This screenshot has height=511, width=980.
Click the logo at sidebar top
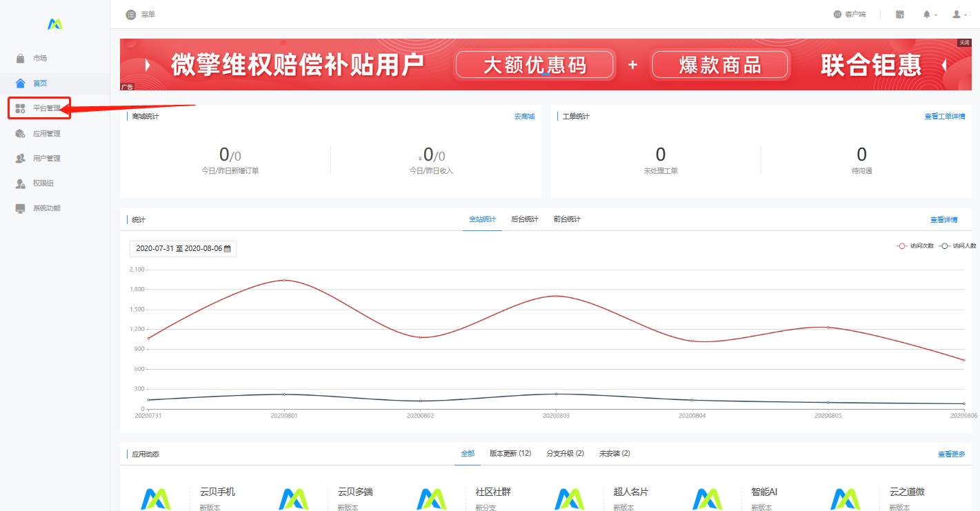[x=55, y=24]
